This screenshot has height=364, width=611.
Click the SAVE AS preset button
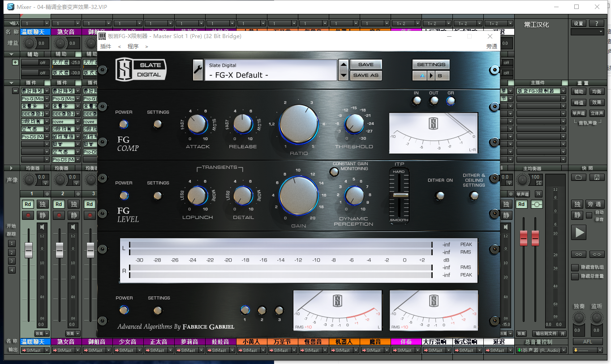click(x=366, y=75)
